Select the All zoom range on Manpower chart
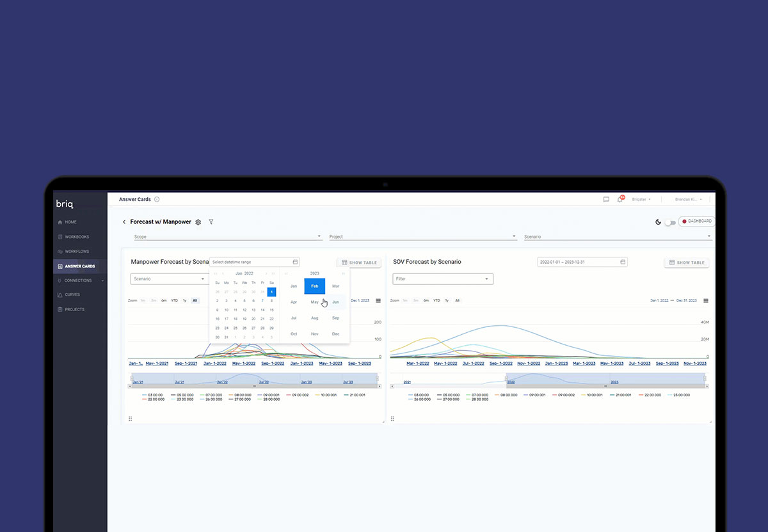768x532 pixels. [195, 300]
